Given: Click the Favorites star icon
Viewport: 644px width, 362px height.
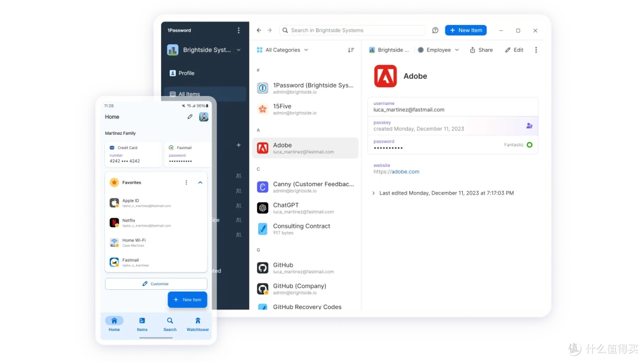Looking at the screenshot, I should click(114, 182).
